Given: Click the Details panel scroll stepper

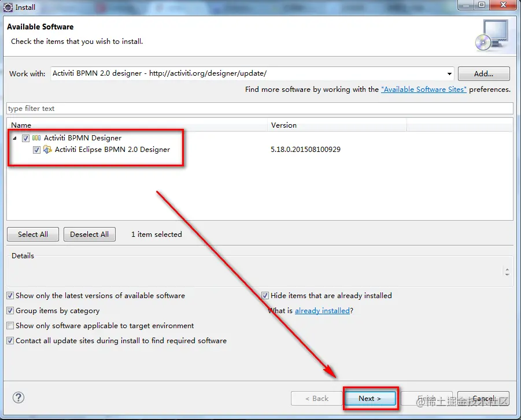Looking at the screenshot, I should 507,272.
